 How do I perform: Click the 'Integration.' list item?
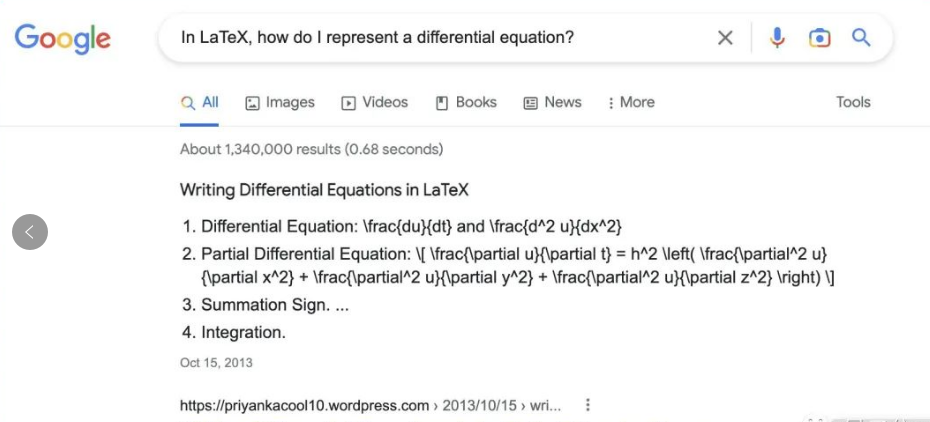243,333
